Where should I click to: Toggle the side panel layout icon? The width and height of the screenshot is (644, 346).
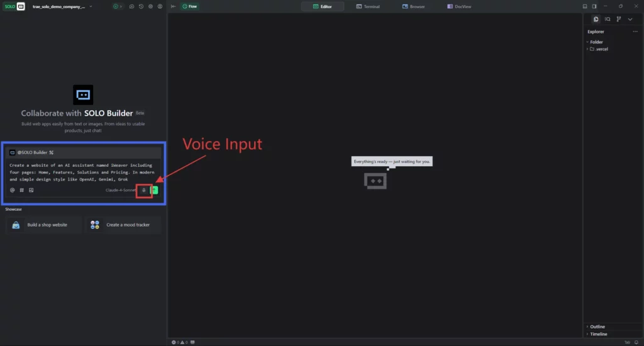tap(594, 6)
